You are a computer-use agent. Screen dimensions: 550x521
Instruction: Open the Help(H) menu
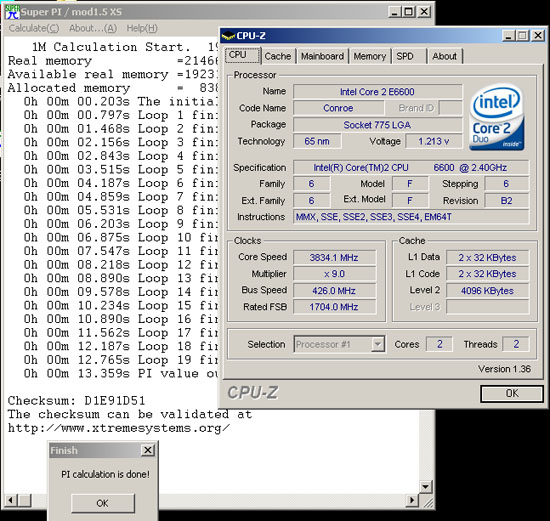click(142, 28)
